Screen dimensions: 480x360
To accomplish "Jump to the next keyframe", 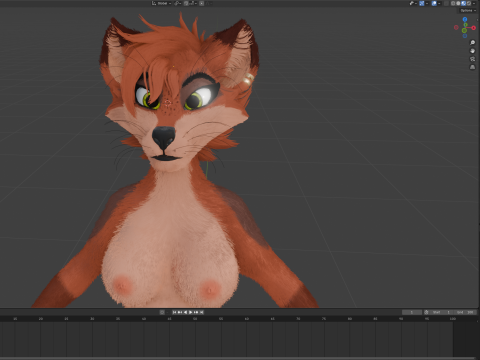I will pyautogui.click(x=196, y=312).
